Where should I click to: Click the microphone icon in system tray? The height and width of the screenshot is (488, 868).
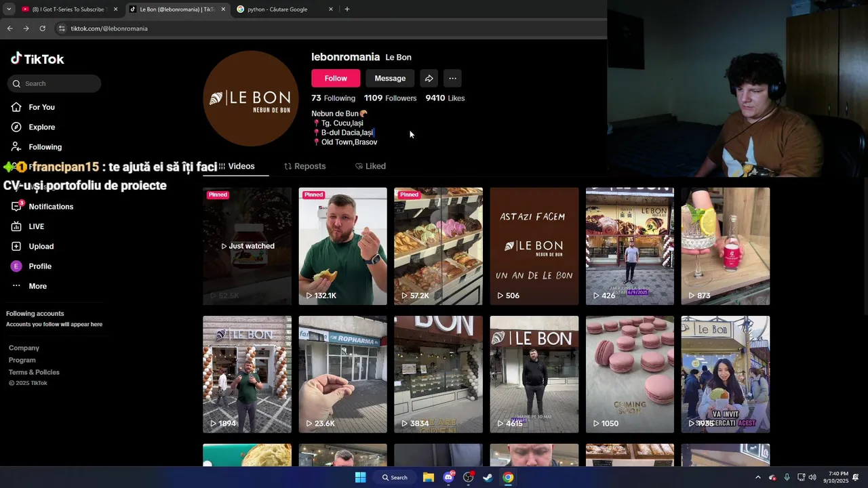[x=787, y=477]
